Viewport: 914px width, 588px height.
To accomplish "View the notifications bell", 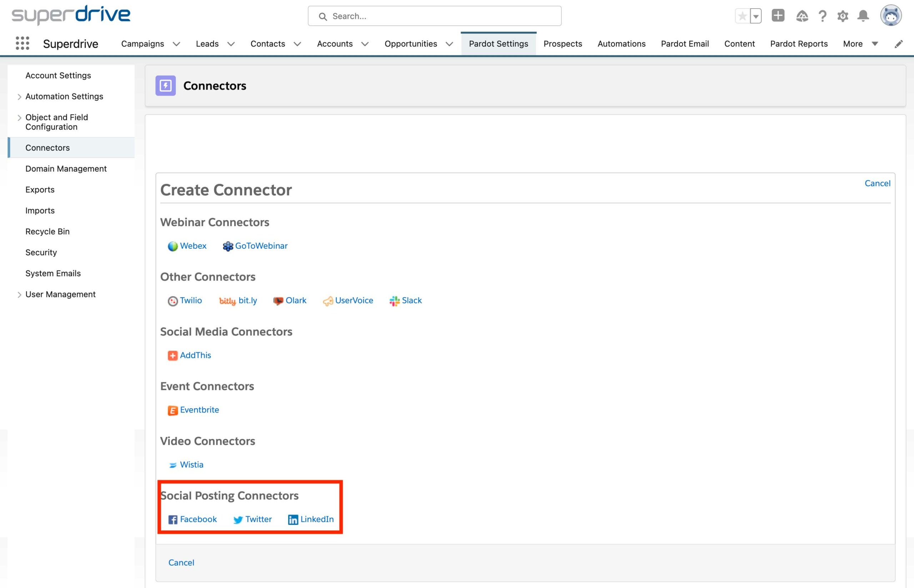I will pos(863,16).
